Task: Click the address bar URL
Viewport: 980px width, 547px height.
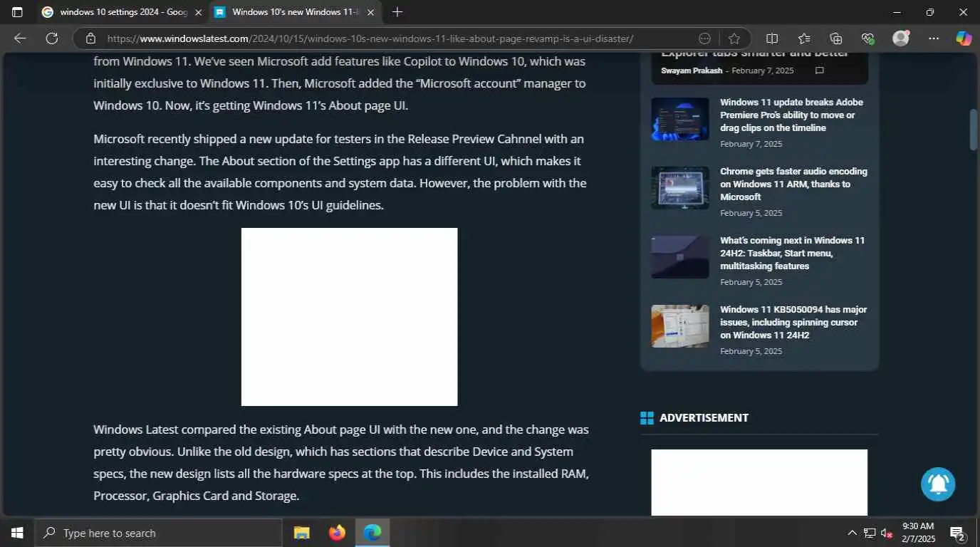Action: pyautogui.click(x=370, y=38)
